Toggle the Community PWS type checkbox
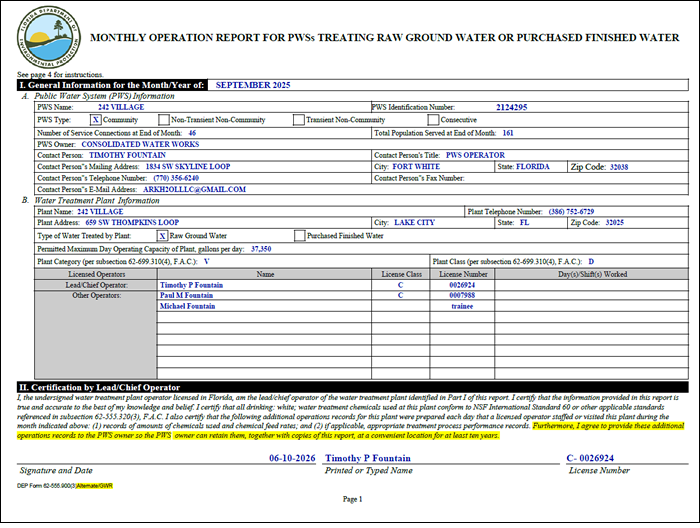 [x=96, y=120]
